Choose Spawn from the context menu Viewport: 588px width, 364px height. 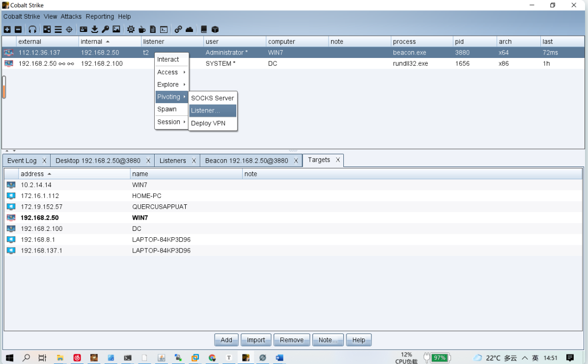pos(171,109)
